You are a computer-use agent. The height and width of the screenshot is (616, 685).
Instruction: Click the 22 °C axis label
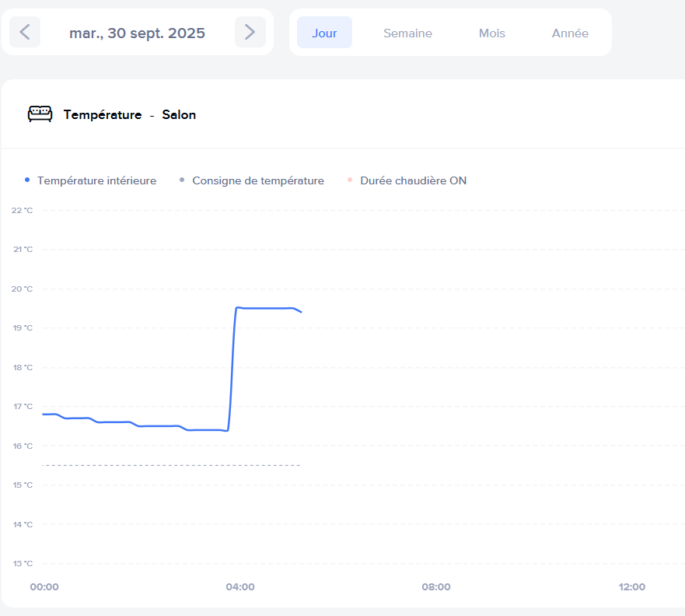tap(23, 210)
